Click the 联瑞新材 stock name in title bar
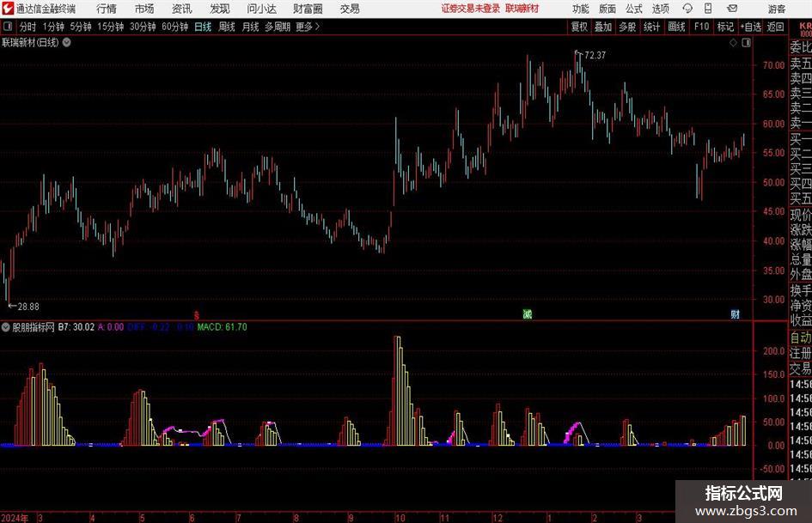 [x=522, y=9]
